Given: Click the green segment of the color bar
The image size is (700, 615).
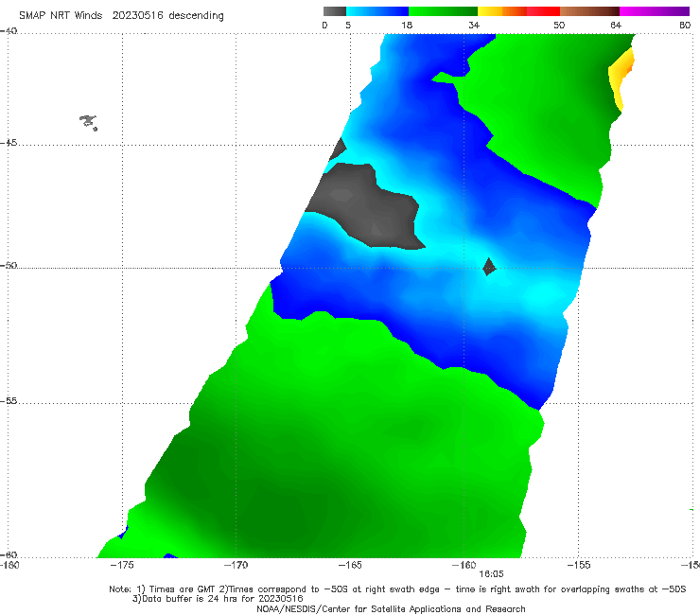Looking at the screenshot, I should (x=443, y=11).
